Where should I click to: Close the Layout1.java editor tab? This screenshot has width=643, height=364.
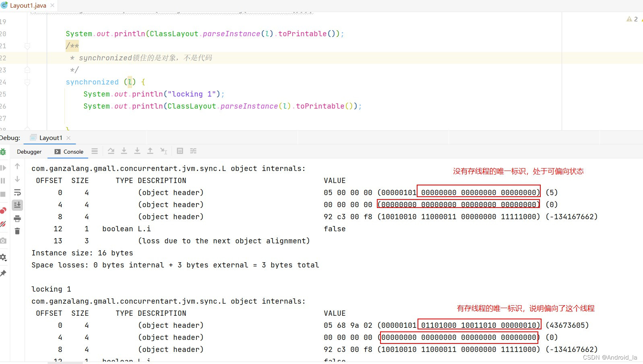click(x=52, y=6)
